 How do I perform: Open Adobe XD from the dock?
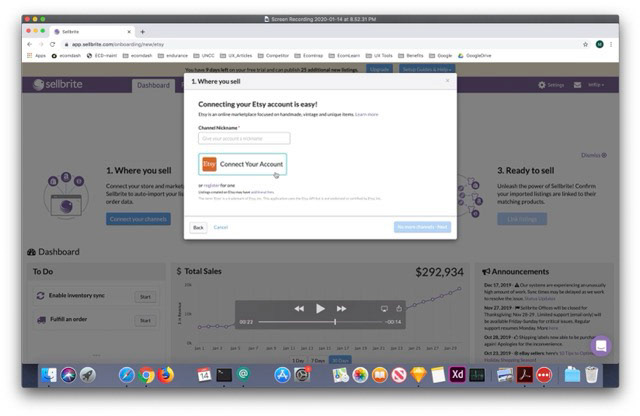(457, 375)
